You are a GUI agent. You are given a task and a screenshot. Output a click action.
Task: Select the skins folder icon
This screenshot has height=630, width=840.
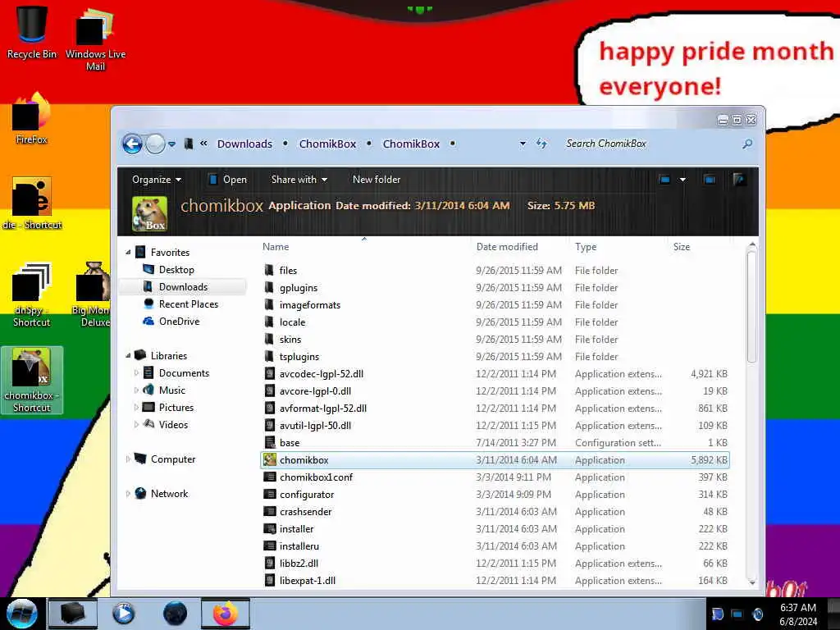269,339
